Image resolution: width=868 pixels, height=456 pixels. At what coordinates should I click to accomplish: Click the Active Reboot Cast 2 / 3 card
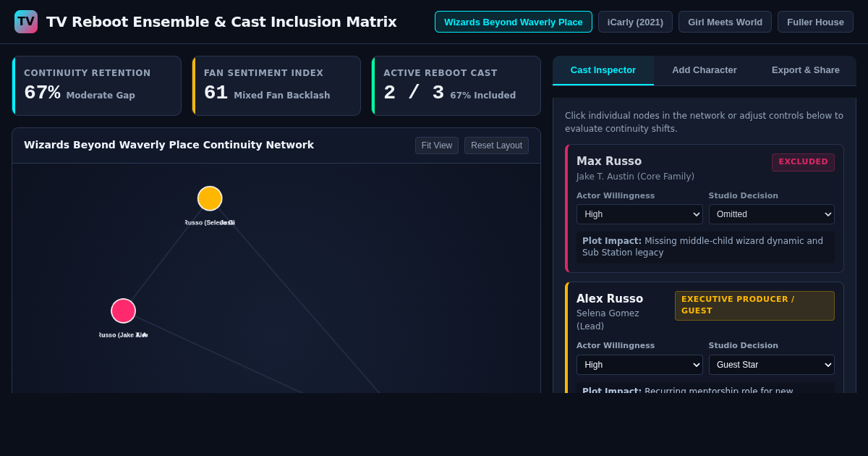(456, 86)
